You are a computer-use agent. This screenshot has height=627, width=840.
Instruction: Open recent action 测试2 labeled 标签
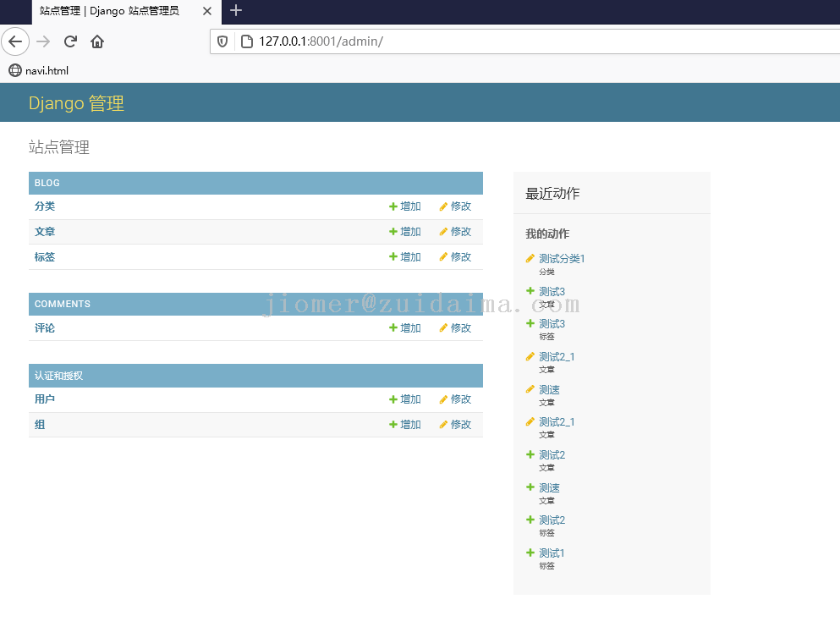click(552, 520)
